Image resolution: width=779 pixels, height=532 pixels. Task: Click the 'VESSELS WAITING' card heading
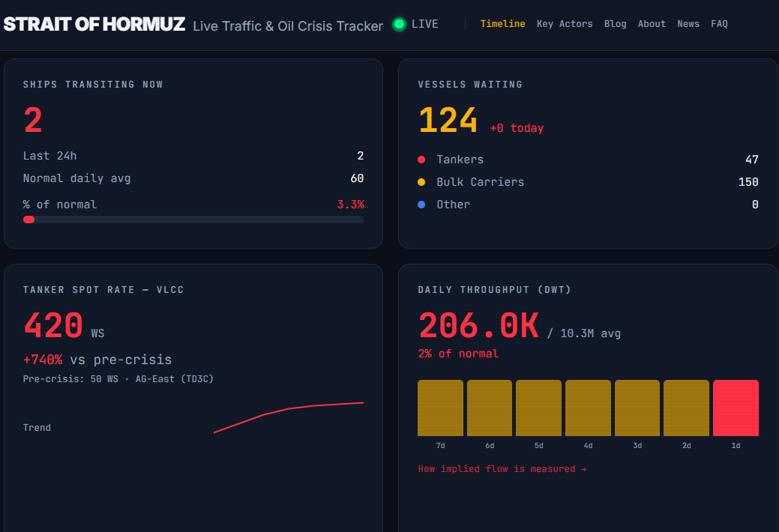(470, 85)
